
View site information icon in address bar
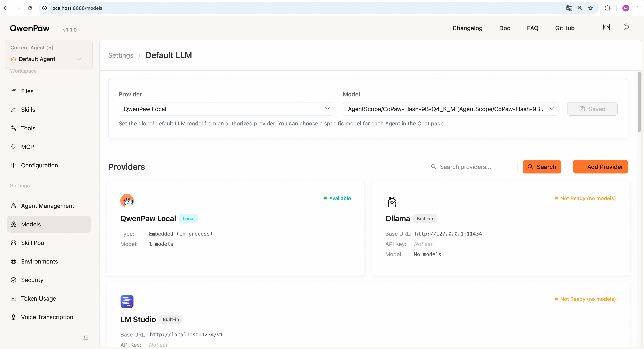pyautogui.click(x=44, y=8)
